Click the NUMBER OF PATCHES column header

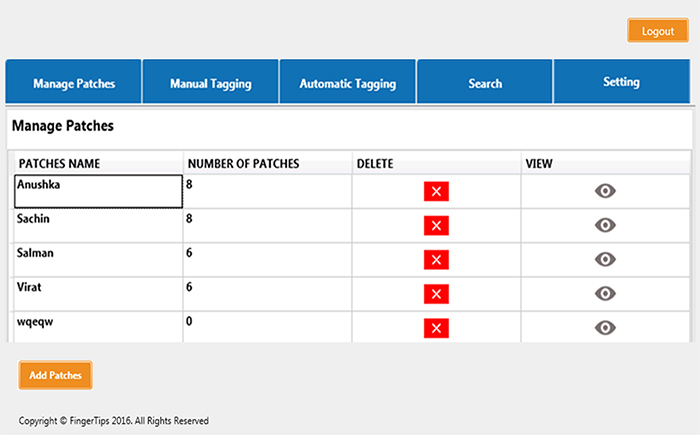(243, 163)
